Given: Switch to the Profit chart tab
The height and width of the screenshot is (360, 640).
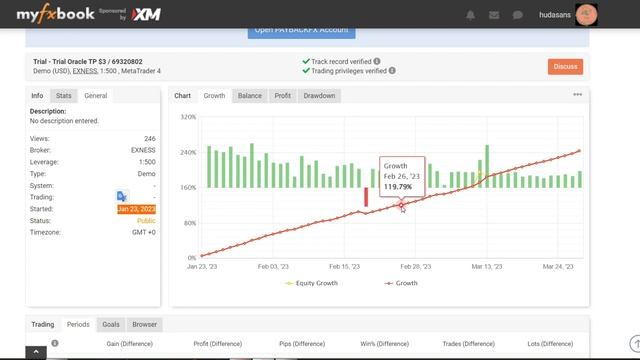Looking at the screenshot, I should 282,96.
